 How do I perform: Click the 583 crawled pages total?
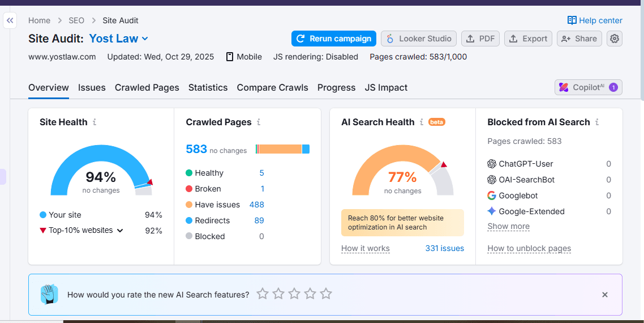196,149
